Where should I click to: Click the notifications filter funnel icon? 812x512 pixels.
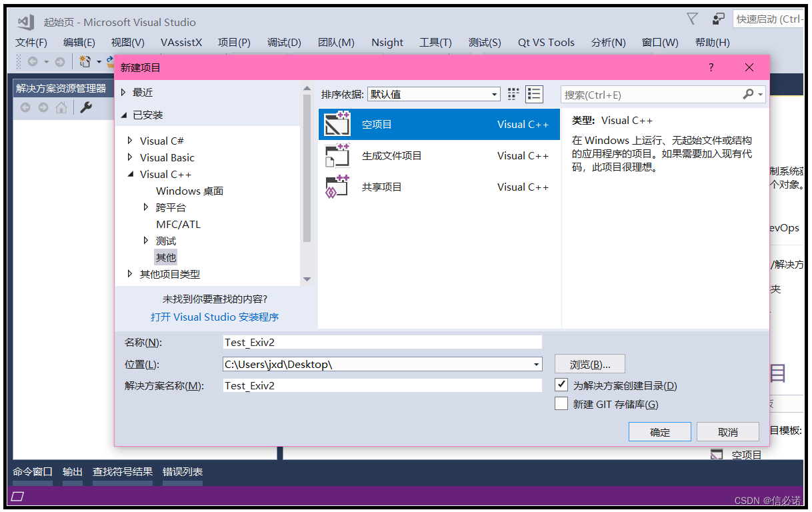693,19
